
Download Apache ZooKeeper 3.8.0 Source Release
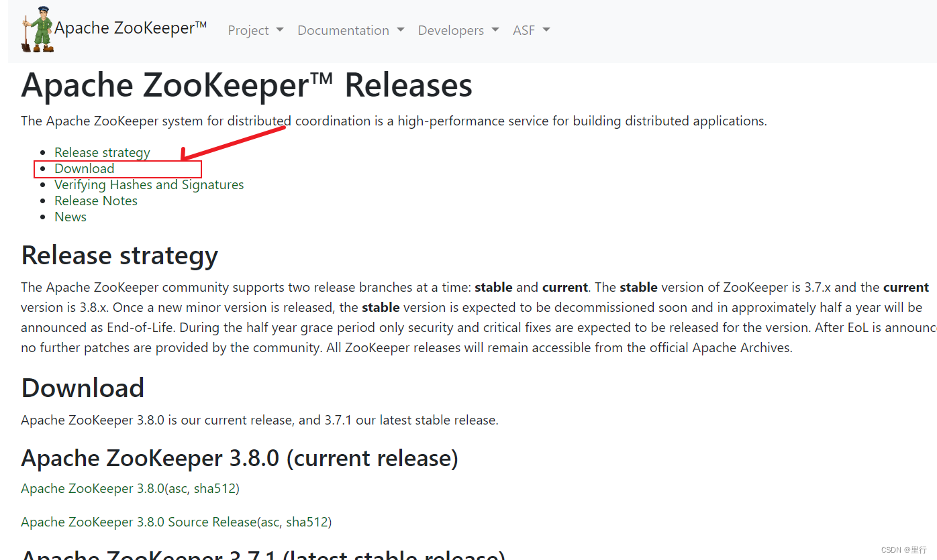pyautogui.click(x=139, y=522)
